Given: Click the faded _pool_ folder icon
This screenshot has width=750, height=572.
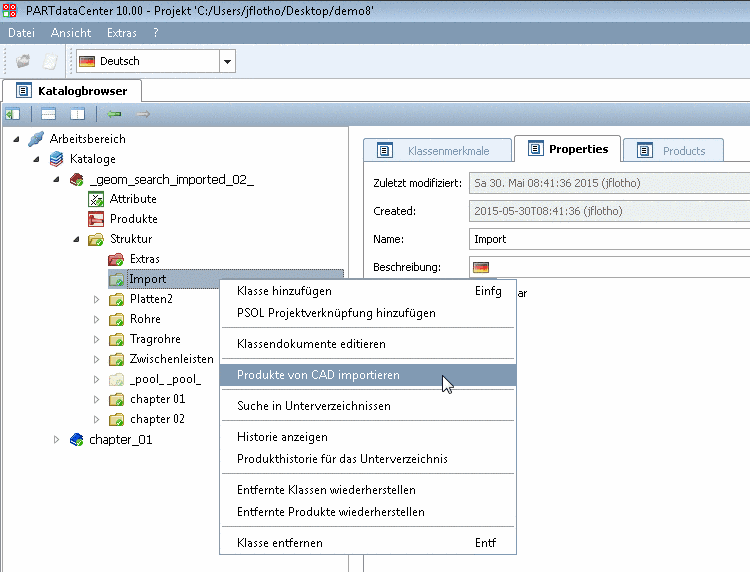Looking at the screenshot, I should (x=116, y=380).
